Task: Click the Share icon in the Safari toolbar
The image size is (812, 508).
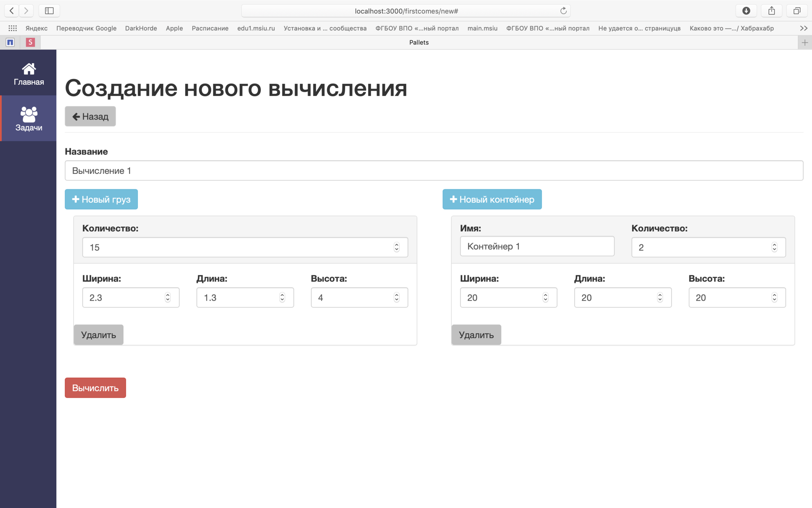Action: (x=771, y=11)
